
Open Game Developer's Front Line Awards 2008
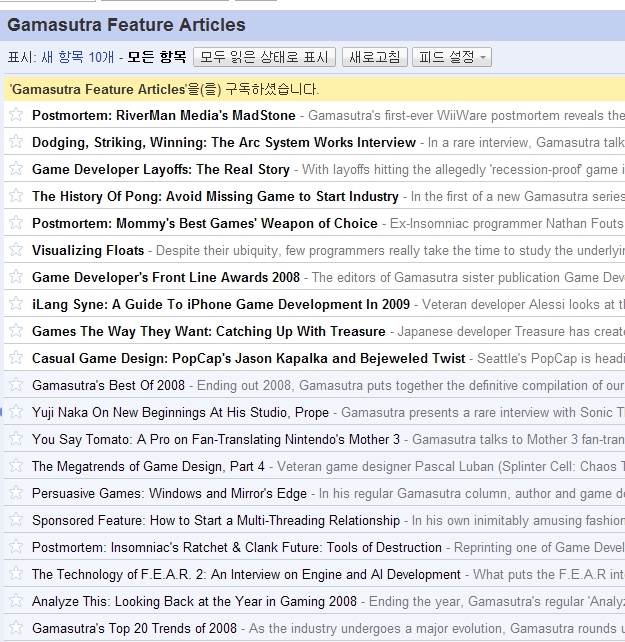point(166,278)
